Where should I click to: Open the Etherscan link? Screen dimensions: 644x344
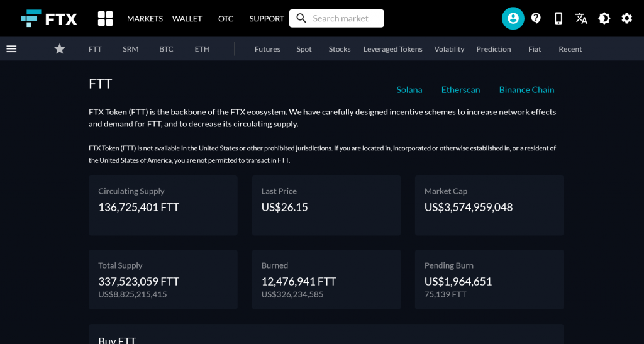[461, 89]
